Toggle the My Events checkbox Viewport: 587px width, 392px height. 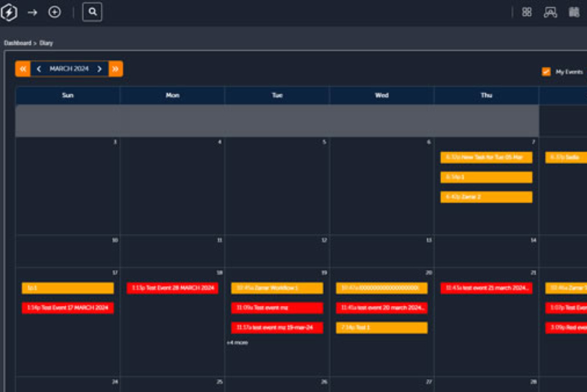[546, 72]
